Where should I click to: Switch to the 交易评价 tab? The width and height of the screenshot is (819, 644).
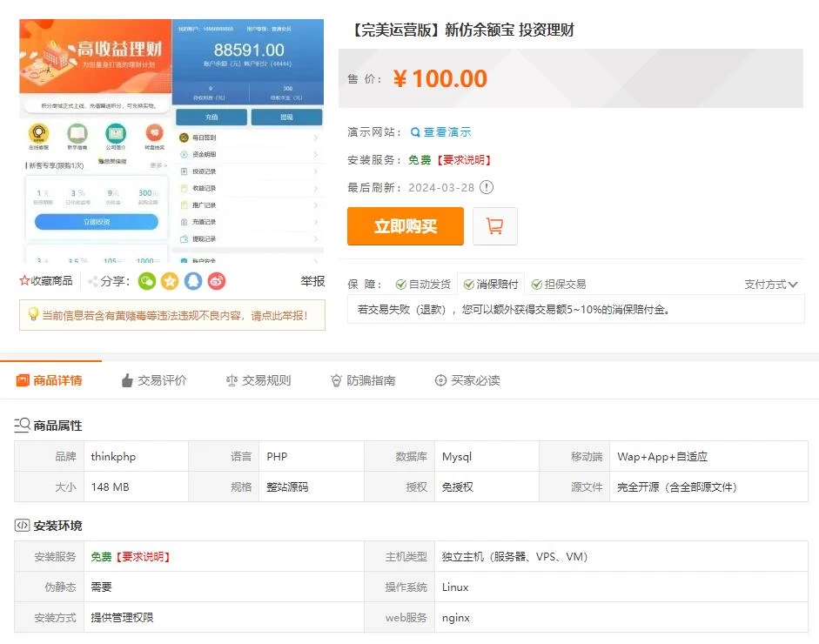[155, 380]
